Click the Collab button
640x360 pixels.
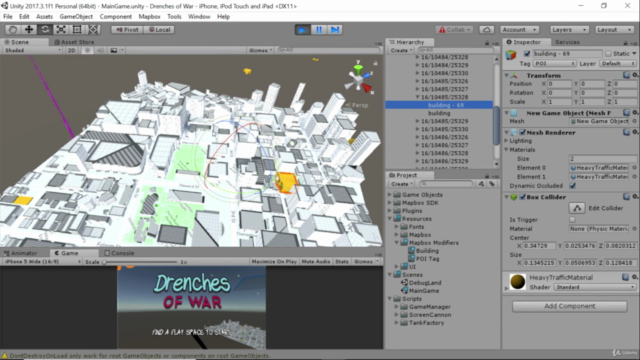pos(455,30)
